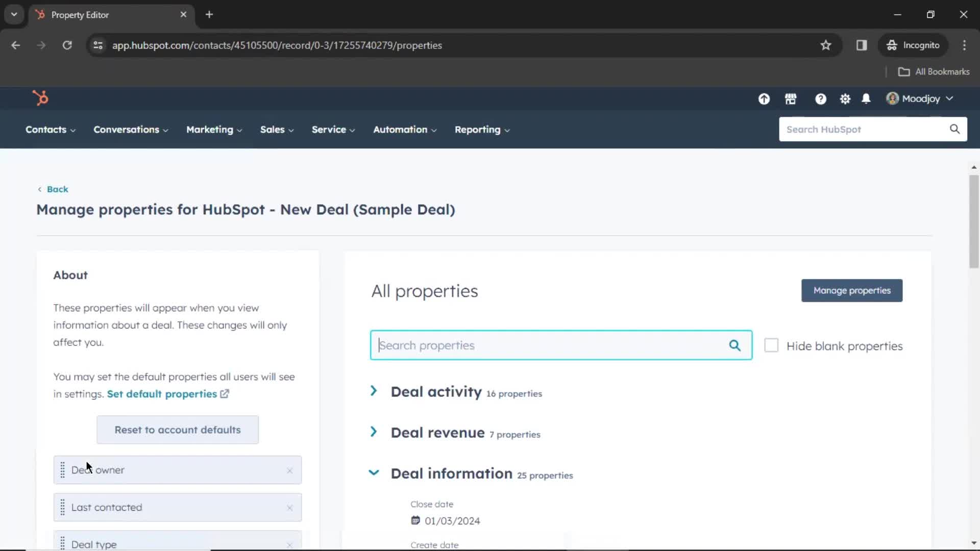The width and height of the screenshot is (980, 551).
Task: Click the scrollbar down arrow
Action: (974, 543)
